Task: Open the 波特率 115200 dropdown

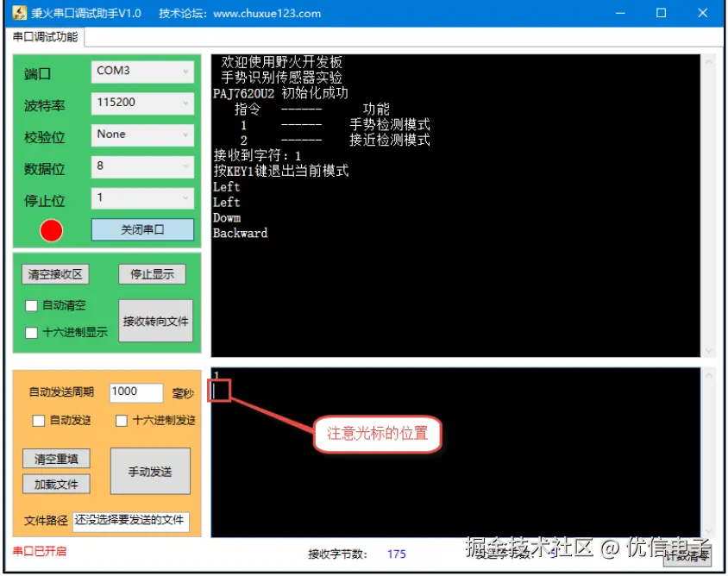Action: (142, 103)
